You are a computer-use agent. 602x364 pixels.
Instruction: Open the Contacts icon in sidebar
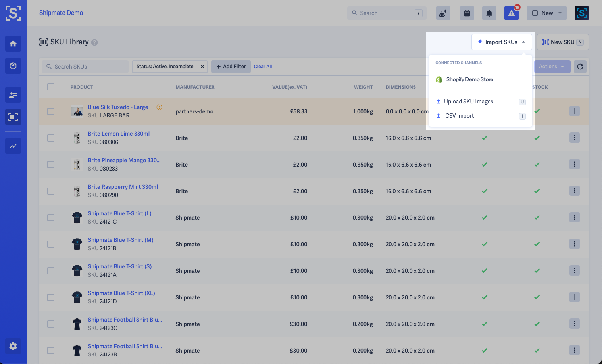[13, 95]
